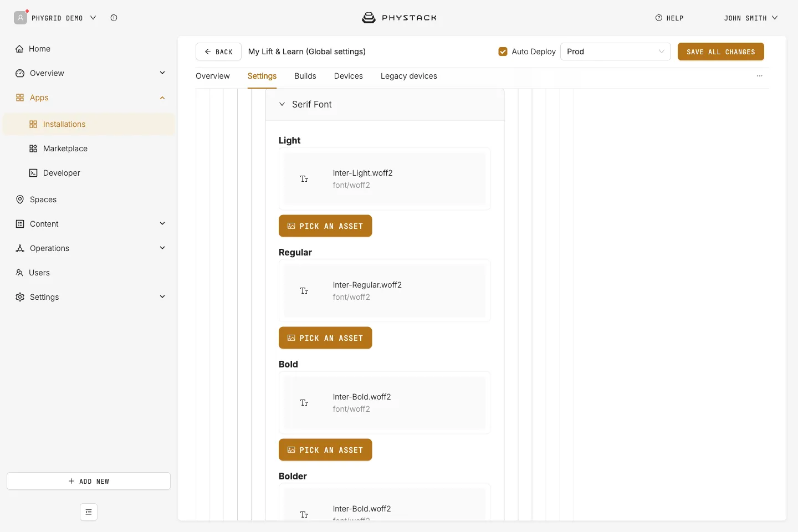
Task: Open the Prod environment dropdown
Action: coord(616,52)
